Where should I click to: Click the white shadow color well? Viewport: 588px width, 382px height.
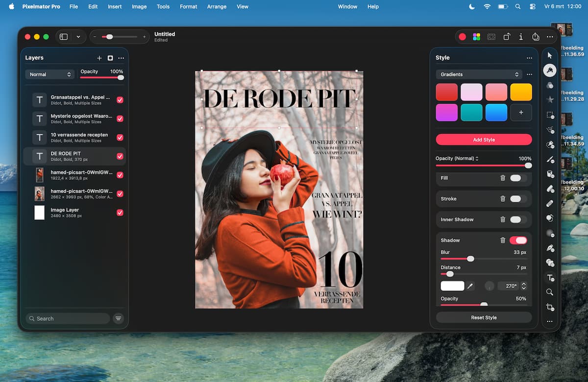452,286
